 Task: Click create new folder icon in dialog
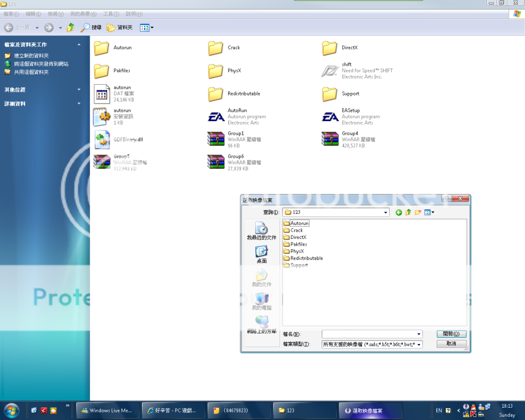[418, 212]
